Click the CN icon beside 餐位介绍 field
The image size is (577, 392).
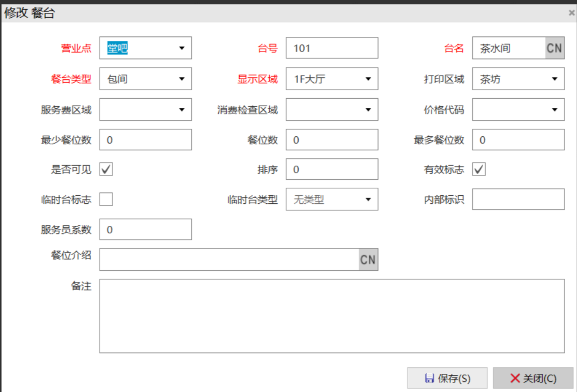368,260
